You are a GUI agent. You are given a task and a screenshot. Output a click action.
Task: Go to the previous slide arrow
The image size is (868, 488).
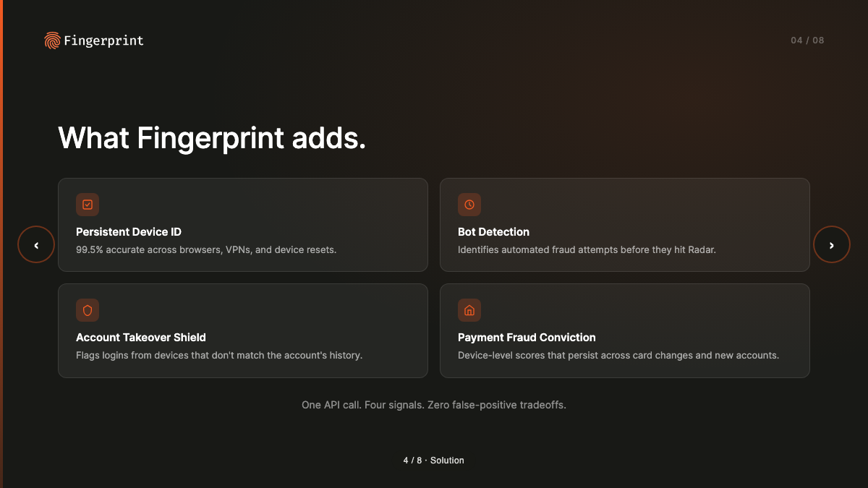[36, 245]
